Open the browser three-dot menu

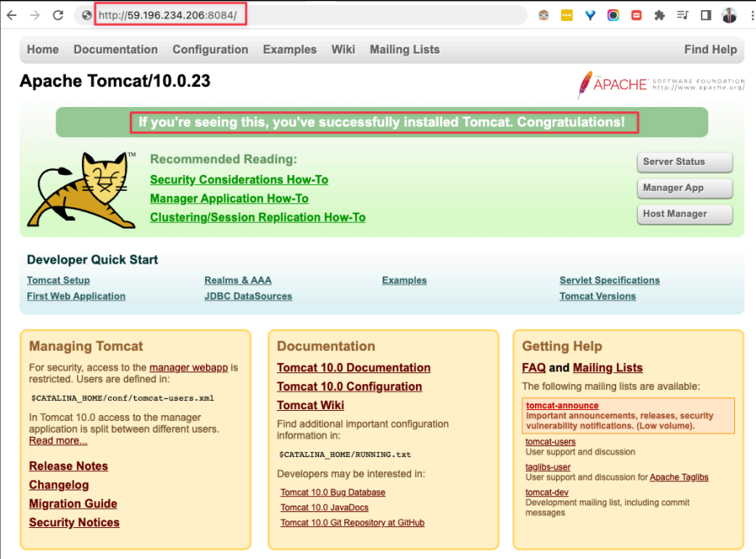752,15
